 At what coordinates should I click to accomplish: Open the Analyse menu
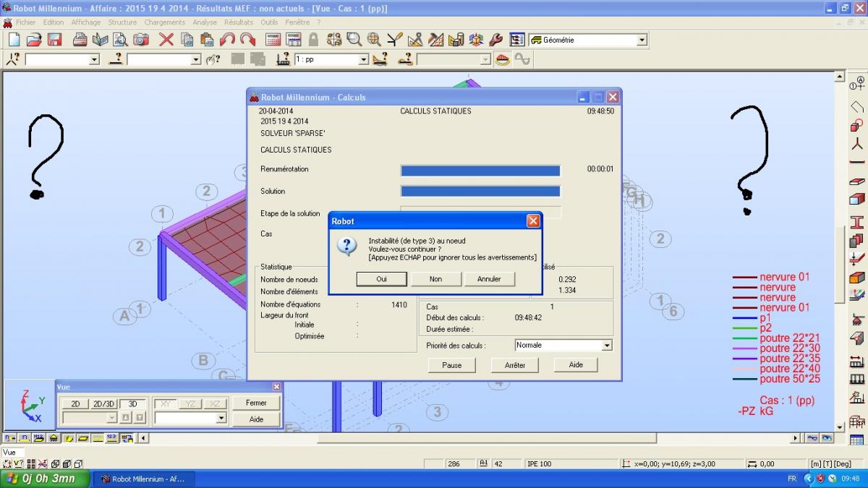coord(205,22)
